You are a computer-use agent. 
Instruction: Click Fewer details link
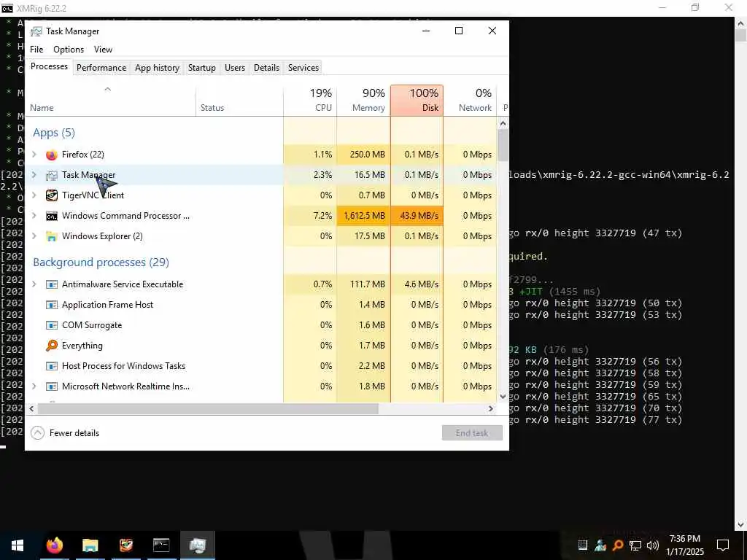pyautogui.click(x=74, y=433)
